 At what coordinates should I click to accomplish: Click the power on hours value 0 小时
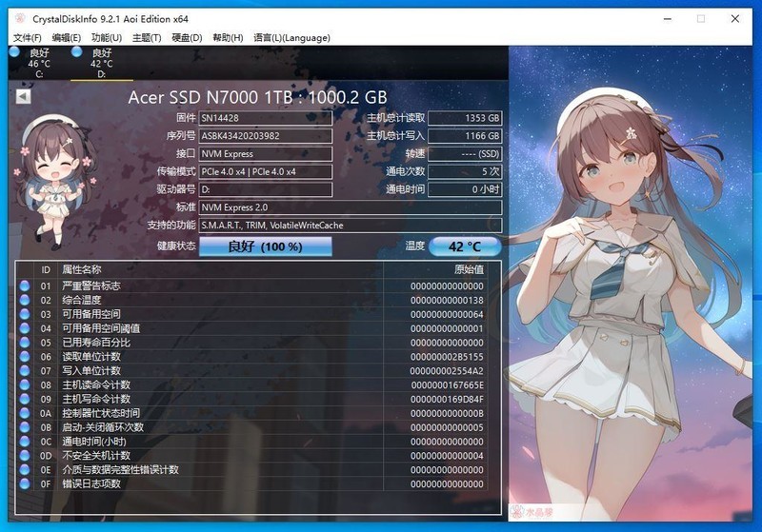[465, 189]
